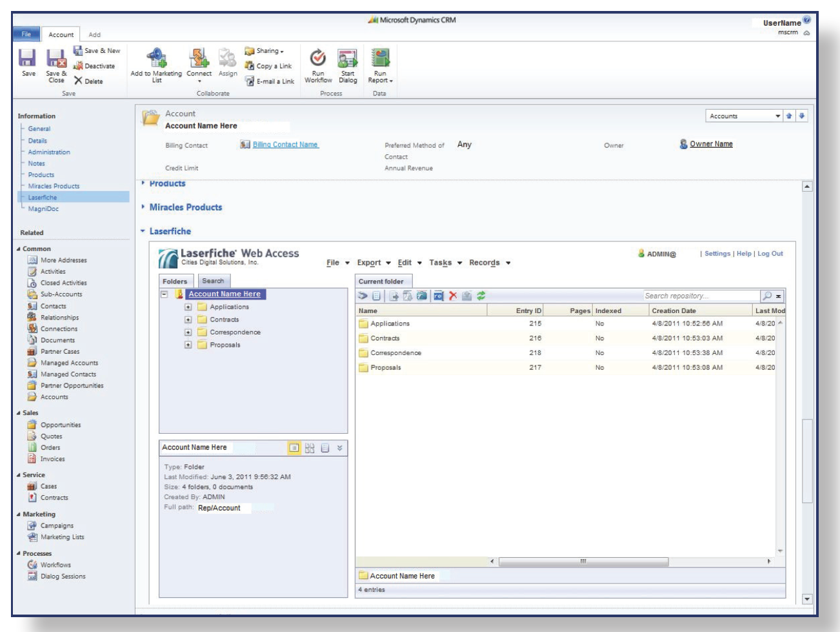Click in the Search repository field
The width and height of the screenshot is (840, 632).
701,296
